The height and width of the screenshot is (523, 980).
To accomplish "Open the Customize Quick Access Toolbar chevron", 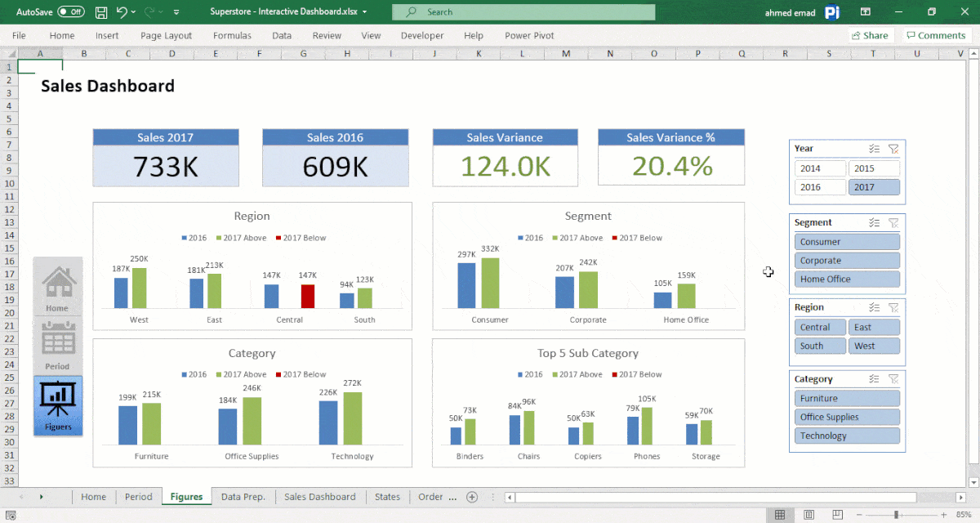I will coord(176,11).
